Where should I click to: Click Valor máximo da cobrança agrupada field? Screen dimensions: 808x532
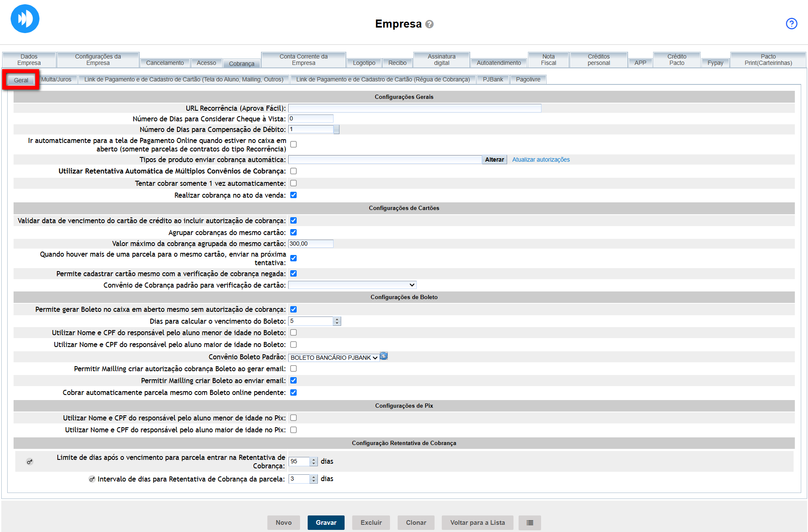[x=311, y=244]
